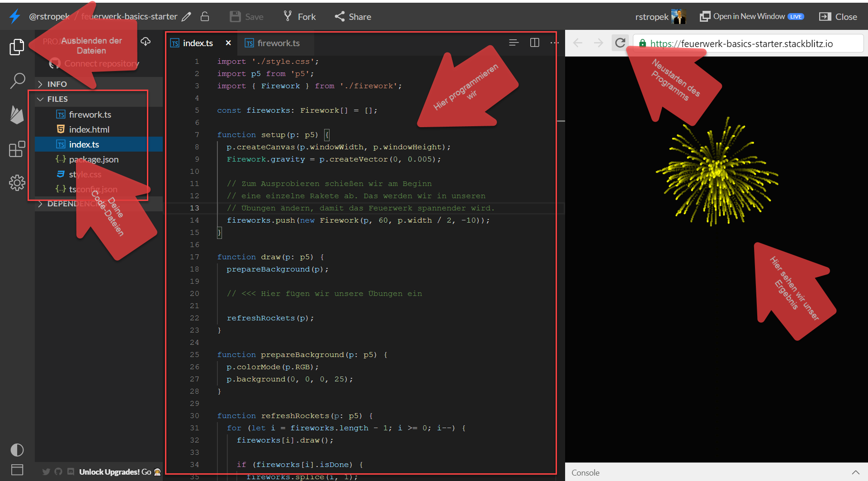Click line number 13 in the gutter
868x481 pixels.
tap(194, 208)
